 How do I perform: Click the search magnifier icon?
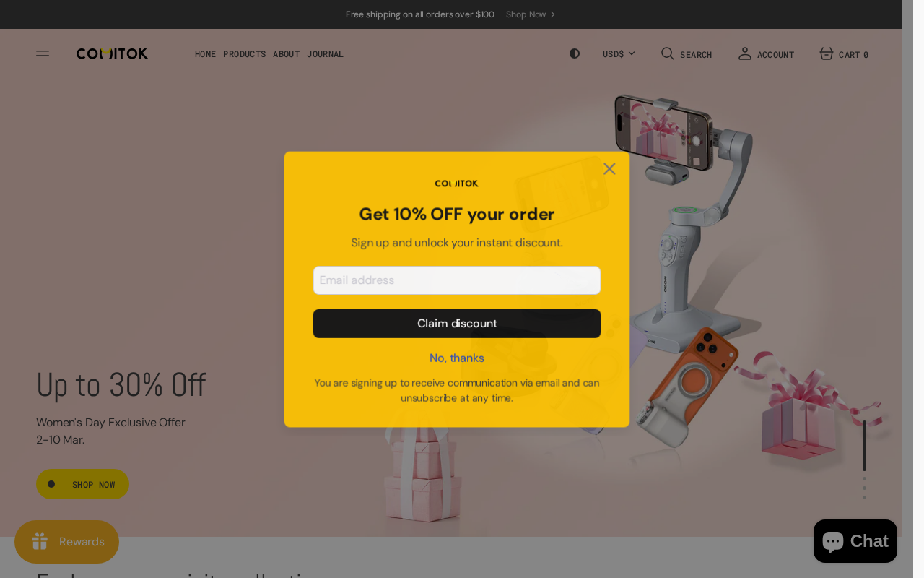(668, 53)
